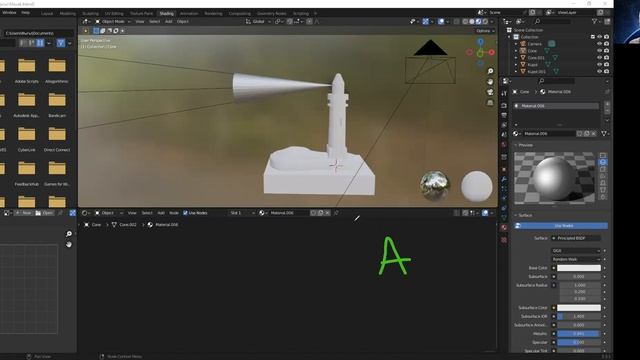Image resolution: width=640 pixels, height=360 pixels.
Task: Open the Modeling workspace tab
Action: pyautogui.click(x=68, y=13)
